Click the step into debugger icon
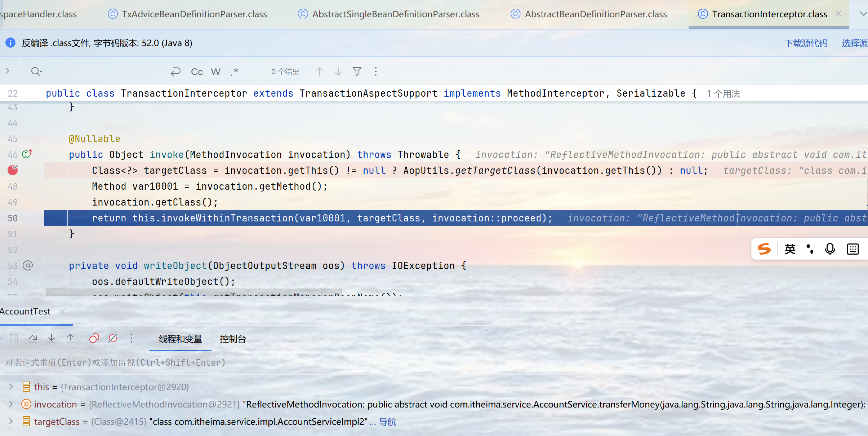This screenshot has width=868, height=436. click(x=52, y=338)
